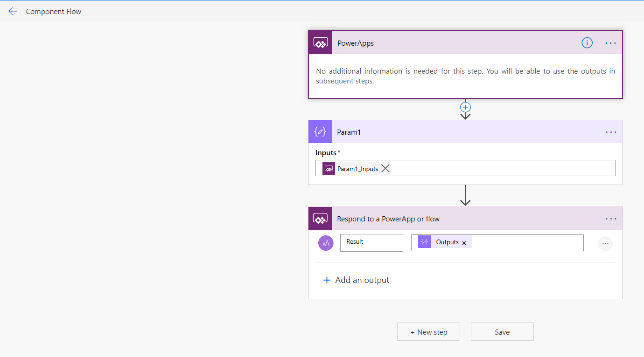Insert a new step after the PowerApps trigger
The width and height of the screenshot is (644, 357).
[465, 107]
